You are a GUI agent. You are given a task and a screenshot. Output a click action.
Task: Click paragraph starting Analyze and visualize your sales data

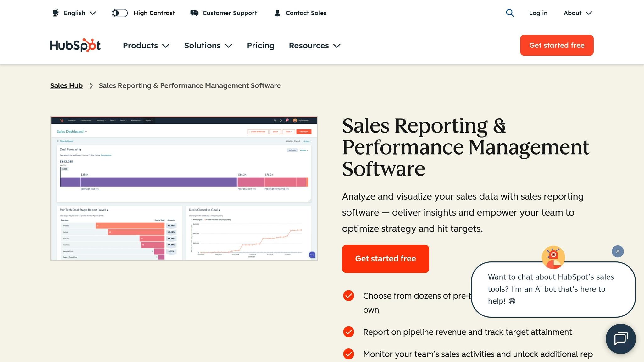click(463, 212)
